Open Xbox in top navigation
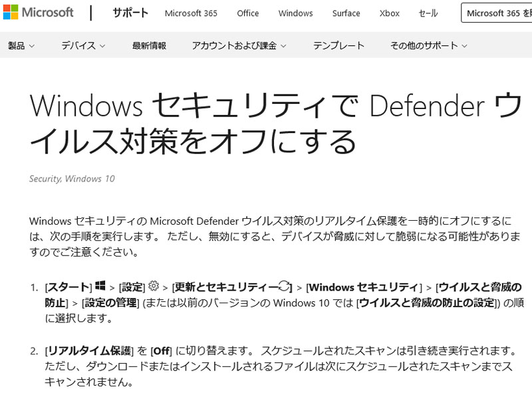This screenshot has width=532, height=399. [390, 13]
